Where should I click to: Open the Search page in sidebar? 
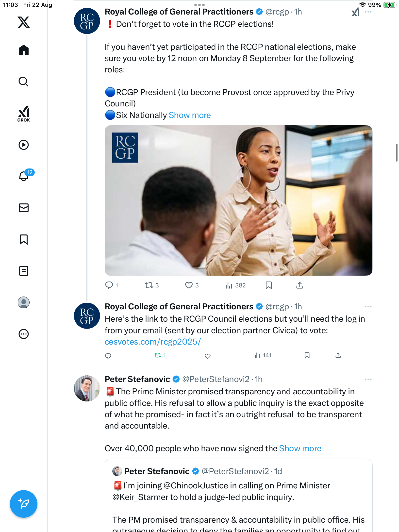coord(24,82)
